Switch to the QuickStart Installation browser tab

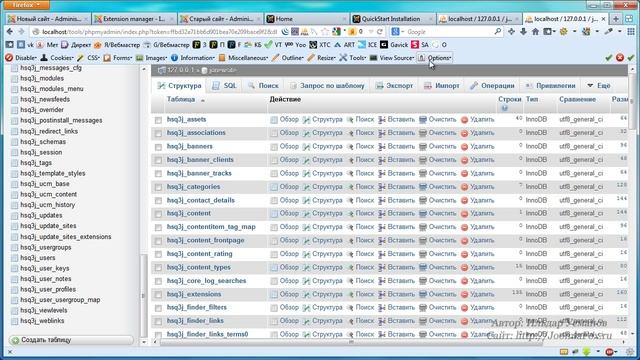(391, 19)
